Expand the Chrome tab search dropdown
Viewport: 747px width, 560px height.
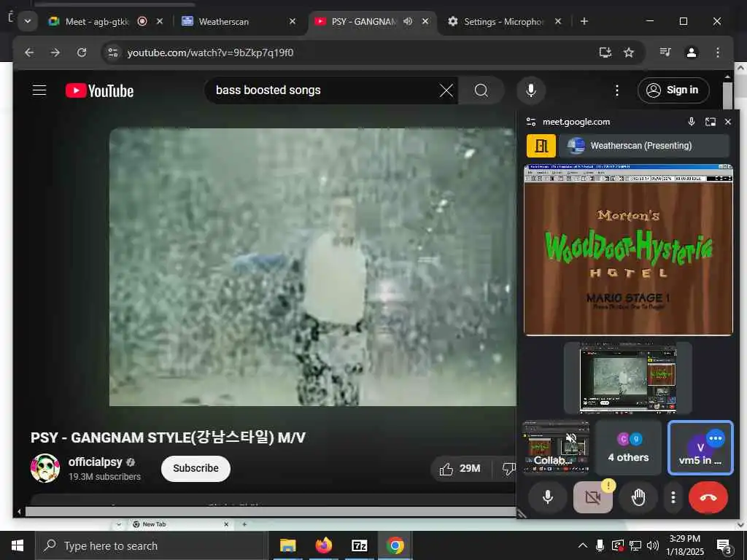tap(28, 21)
